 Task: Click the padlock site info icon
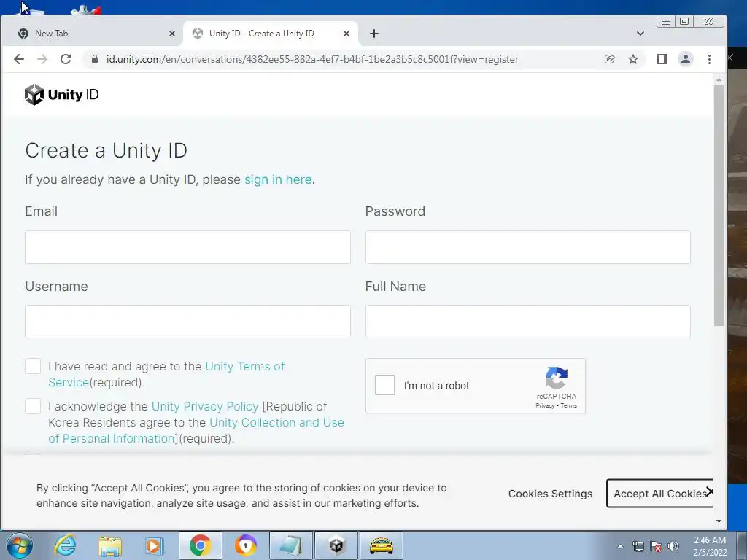pos(95,59)
